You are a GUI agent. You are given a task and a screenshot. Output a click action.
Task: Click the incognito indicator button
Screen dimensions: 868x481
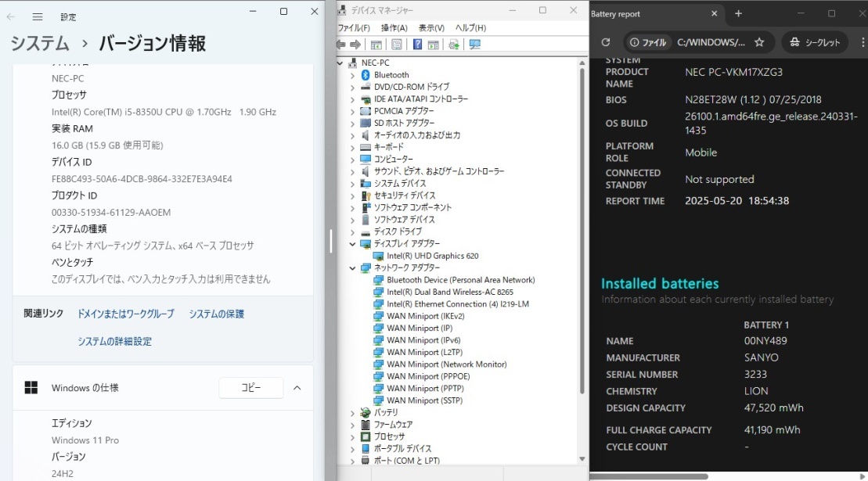point(815,42)
